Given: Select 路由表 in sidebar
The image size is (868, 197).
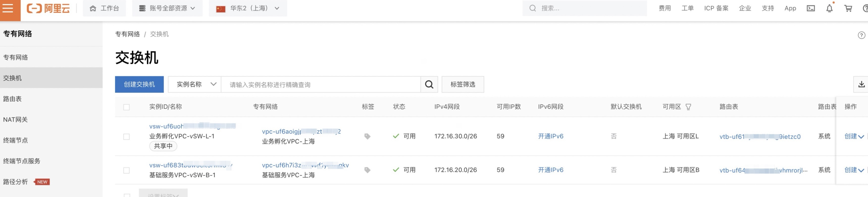Looking at the screenshot, I should pos(12,99).
